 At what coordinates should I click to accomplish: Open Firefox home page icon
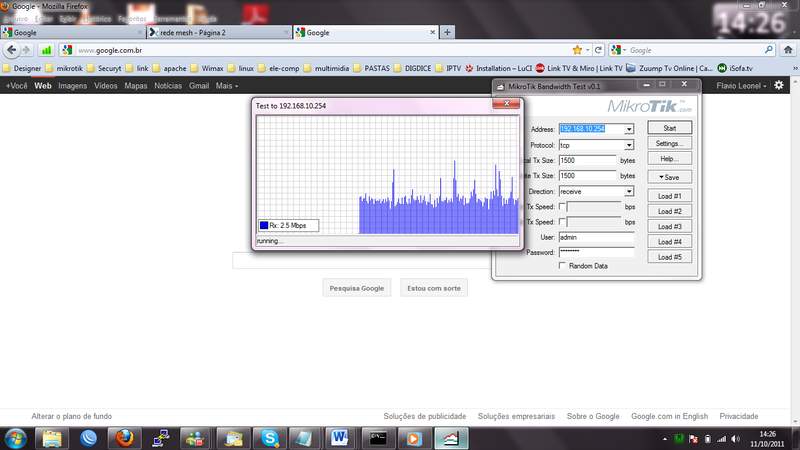click(788, 50)
